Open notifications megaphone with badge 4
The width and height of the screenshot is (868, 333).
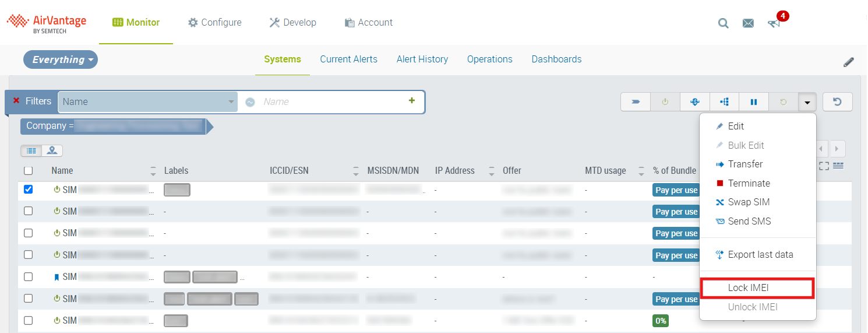[x=774, y=23]
